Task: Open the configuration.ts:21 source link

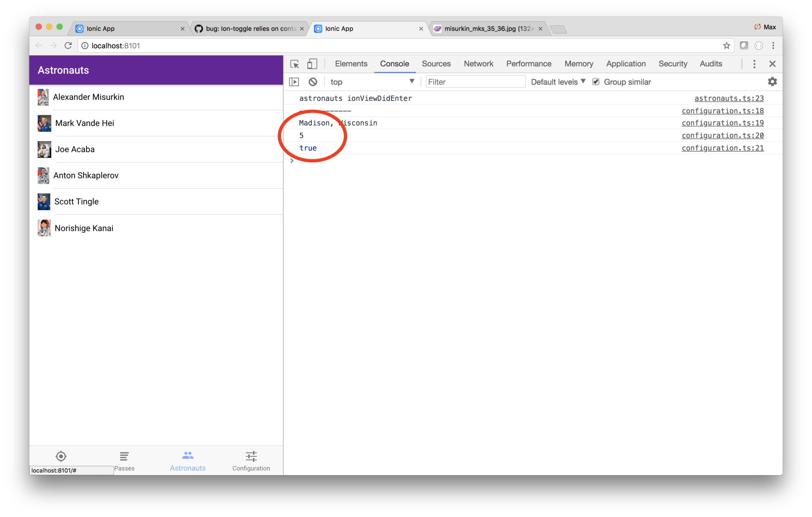Action: 722,148
